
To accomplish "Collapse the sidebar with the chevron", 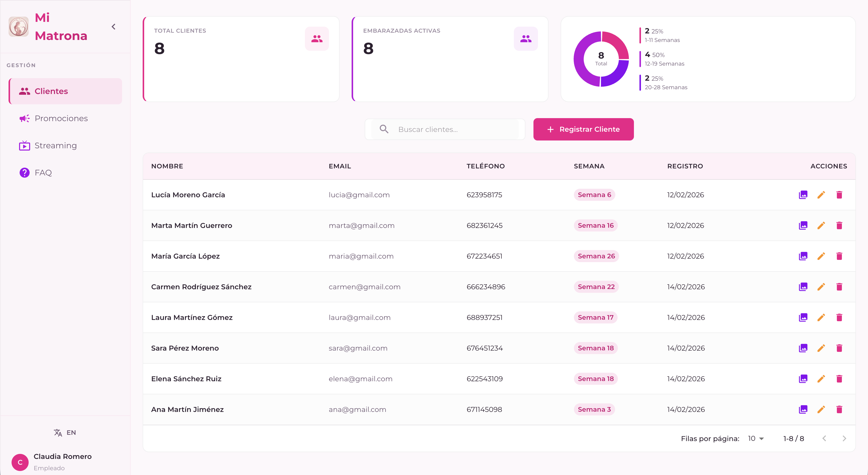I will pyautogui.click(x=114, y=27).
